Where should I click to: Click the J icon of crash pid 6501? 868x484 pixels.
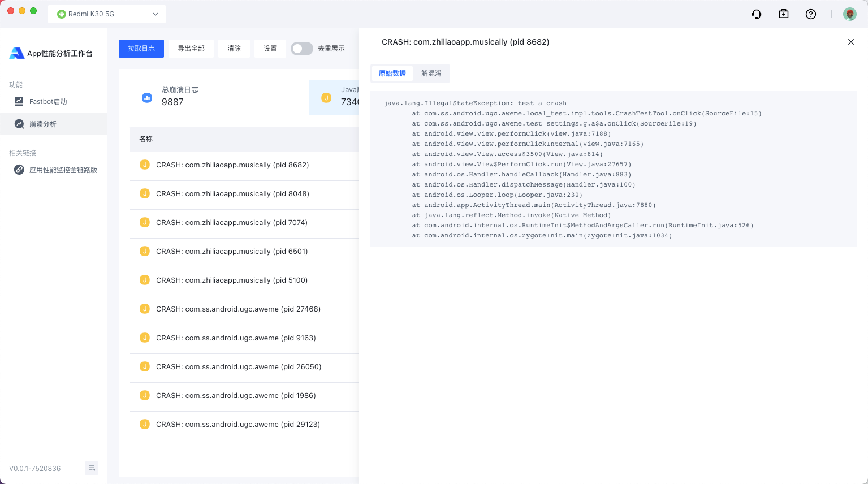click(145, 251)
